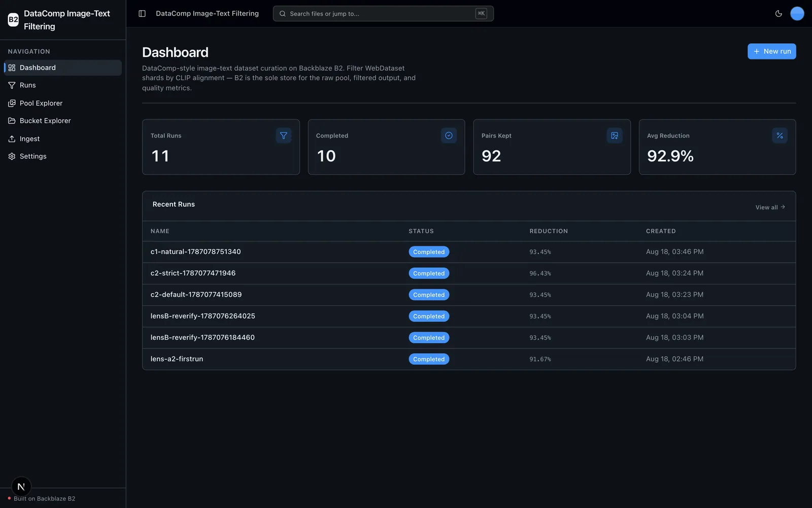The height and width of the screenshot is (508, 812).
Task: Open the Dashboard navigation item
Action: pos(63,68)
